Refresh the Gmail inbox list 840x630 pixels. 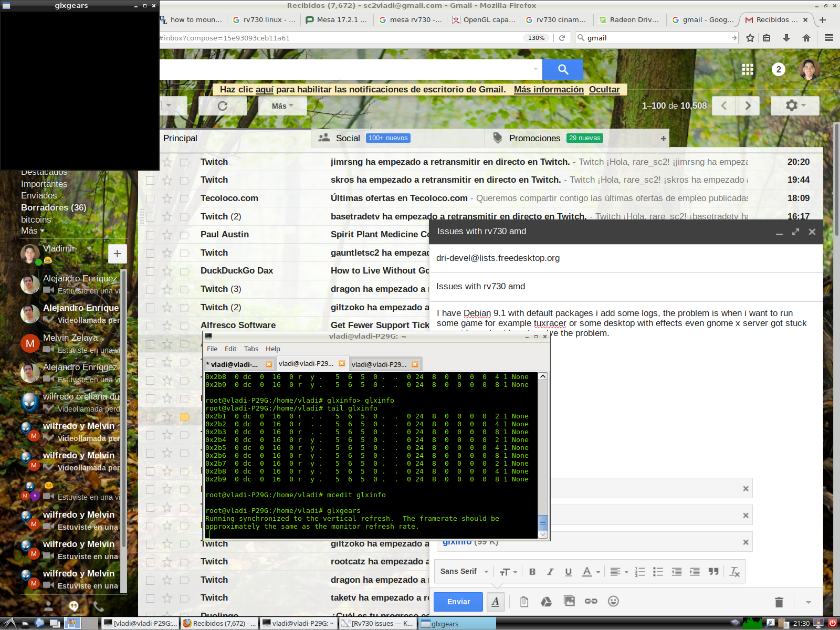click(223, 106)
